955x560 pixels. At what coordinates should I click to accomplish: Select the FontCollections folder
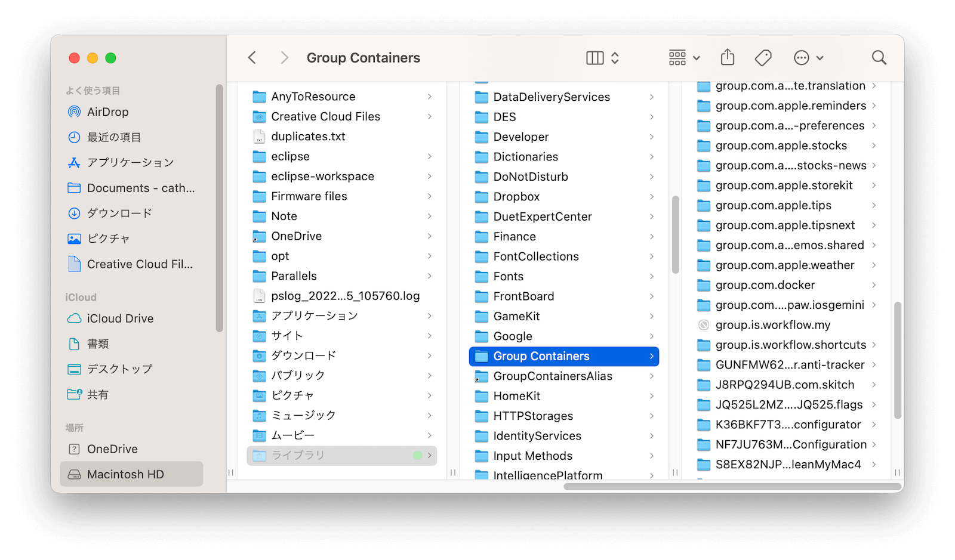(563, 256)
